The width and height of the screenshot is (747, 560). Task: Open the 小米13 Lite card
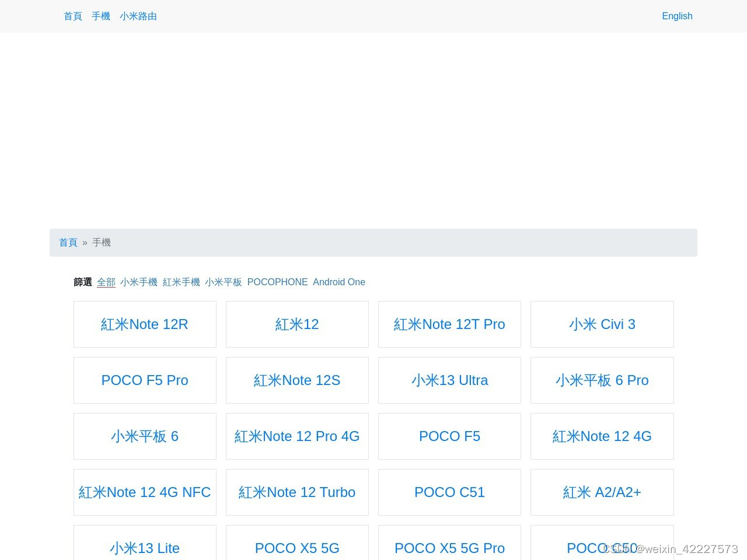(145, 544)
